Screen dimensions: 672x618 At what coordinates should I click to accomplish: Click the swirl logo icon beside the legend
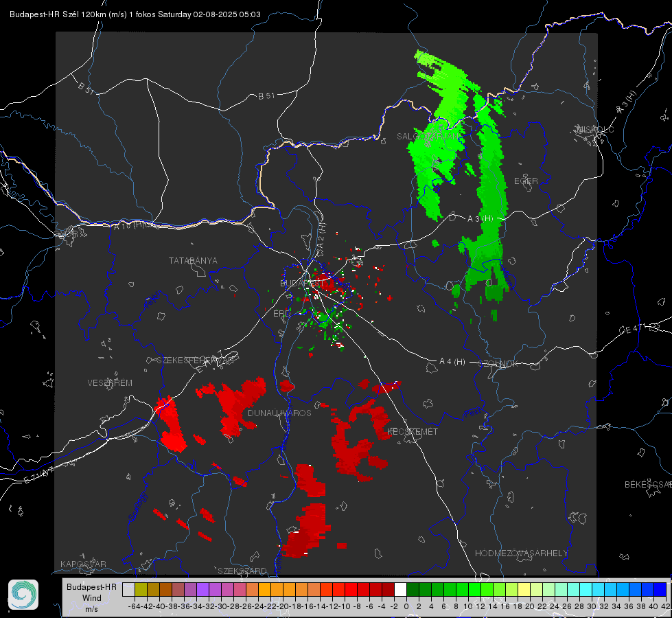tap(23, 595)
